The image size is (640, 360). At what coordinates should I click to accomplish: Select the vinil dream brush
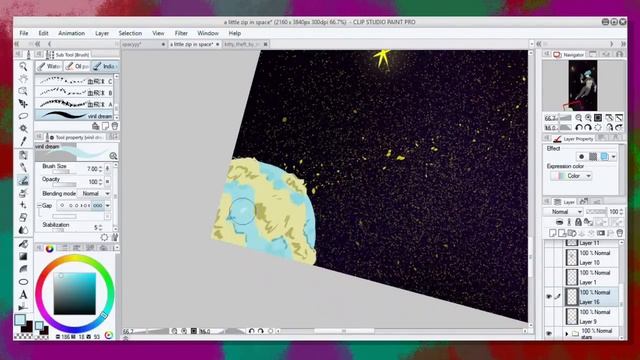tap(75, 116)
